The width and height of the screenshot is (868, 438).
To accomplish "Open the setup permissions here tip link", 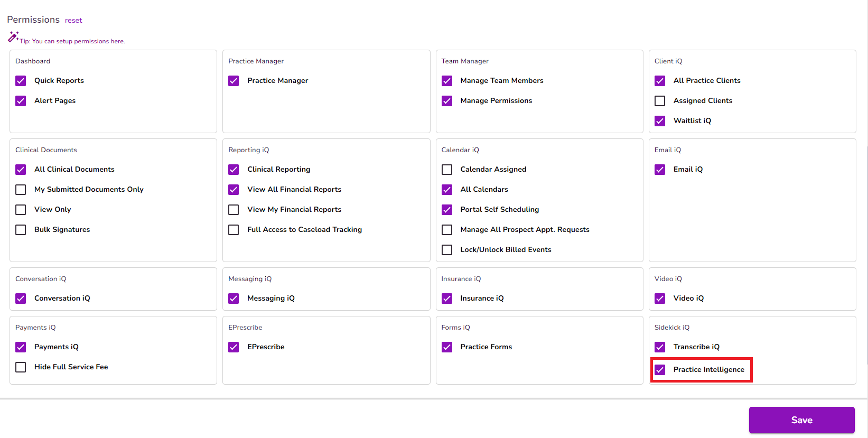I will (x=72, y=41).
